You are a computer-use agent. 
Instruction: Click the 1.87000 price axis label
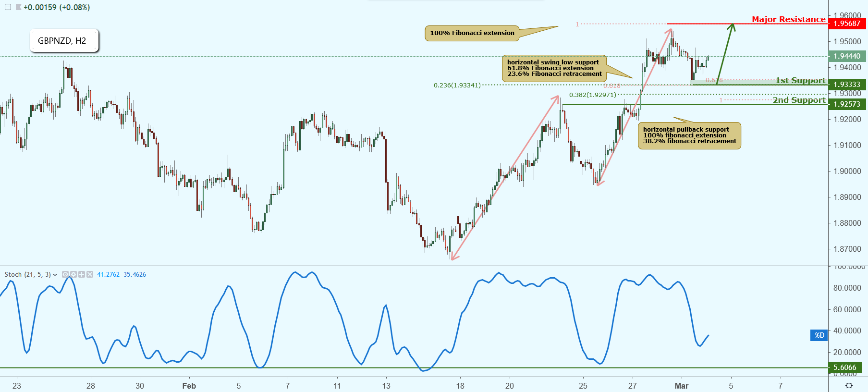pyautogui.click(x=847, y=249)
